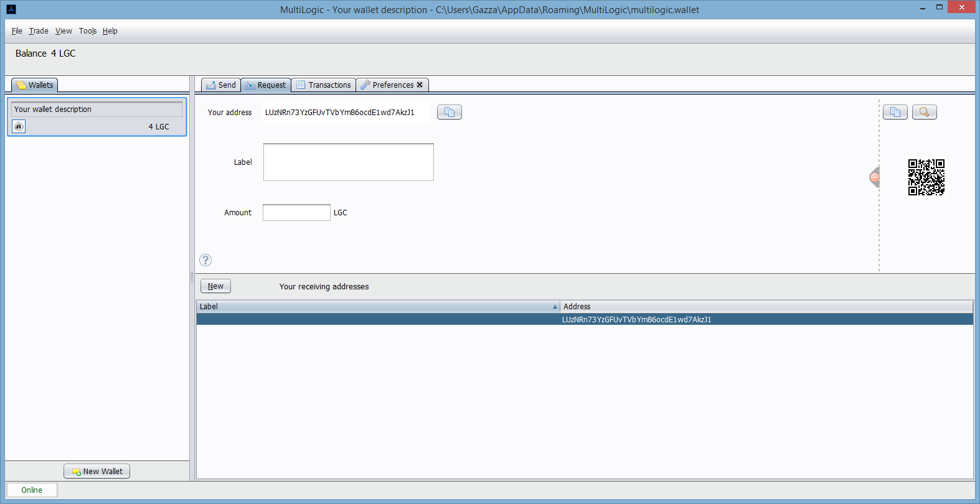Enlarge QR code with the magnifier button
Screen dimensions: 980x504
coord(924,112)
